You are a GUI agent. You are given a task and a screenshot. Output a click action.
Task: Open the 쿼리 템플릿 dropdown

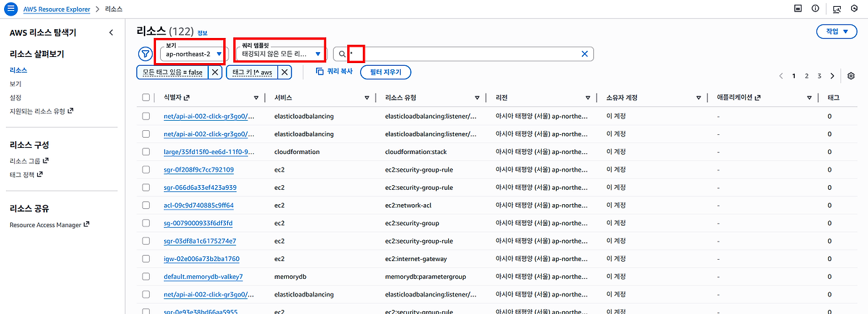[281, 54]
